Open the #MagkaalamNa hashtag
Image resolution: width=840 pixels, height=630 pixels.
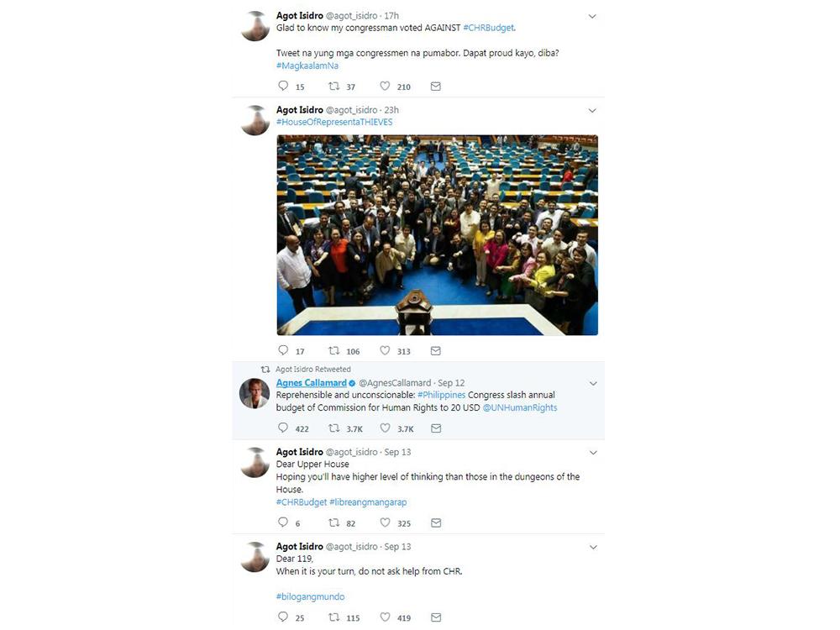click(307, 66)
